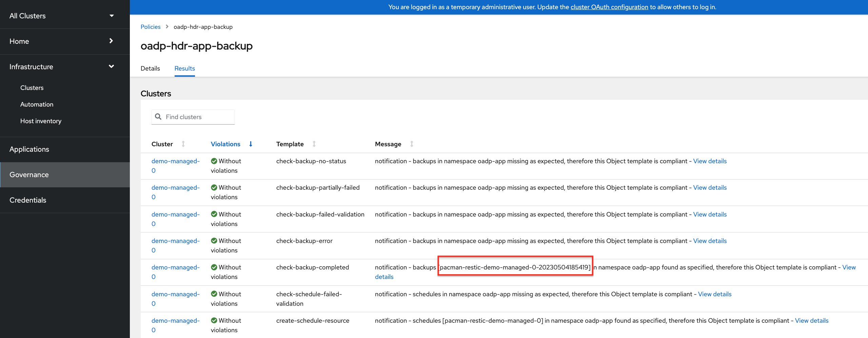Click the Violations descending sort arrow
Viewport: 868px width, 338px height.
pos(251,144)
